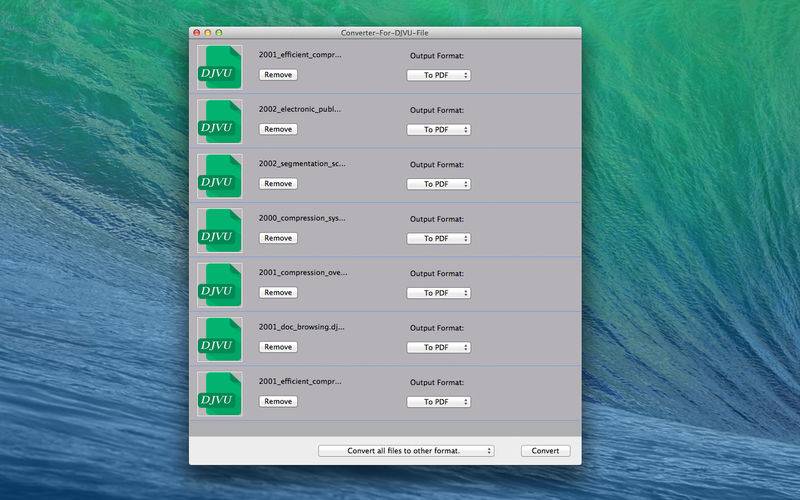Select the filename 2002_electronic_publ...
The height and width of the screenshot is (500, 800).
pyautogui.click(x=300, y=109)
